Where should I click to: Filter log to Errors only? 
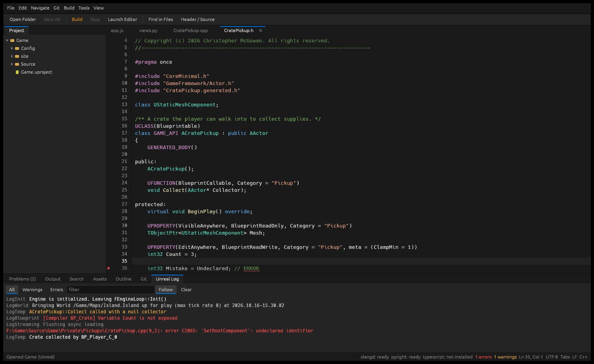pyautogui.click(x=56, y=290)
